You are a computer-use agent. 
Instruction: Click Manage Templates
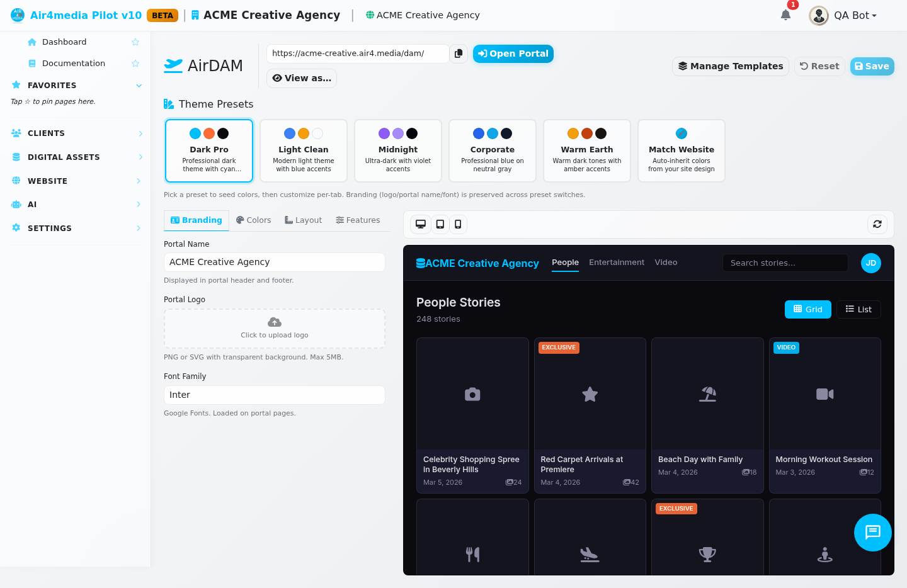(731, 66)
